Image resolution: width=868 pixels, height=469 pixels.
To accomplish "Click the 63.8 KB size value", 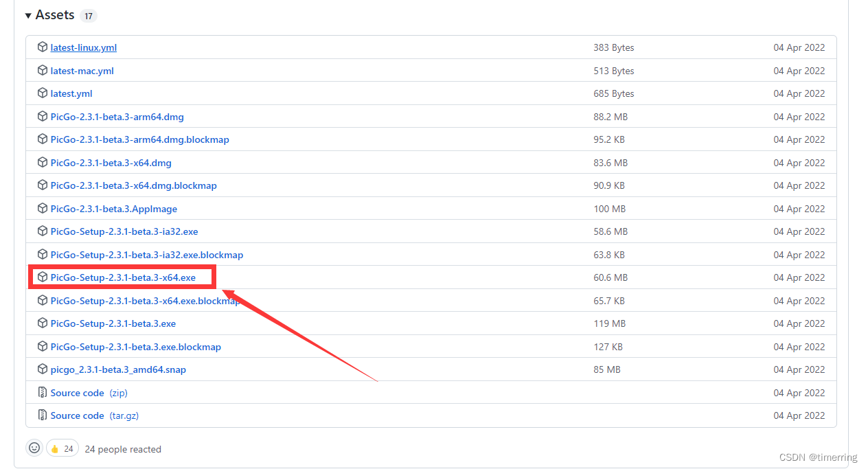I will click(x=609, y=255).
